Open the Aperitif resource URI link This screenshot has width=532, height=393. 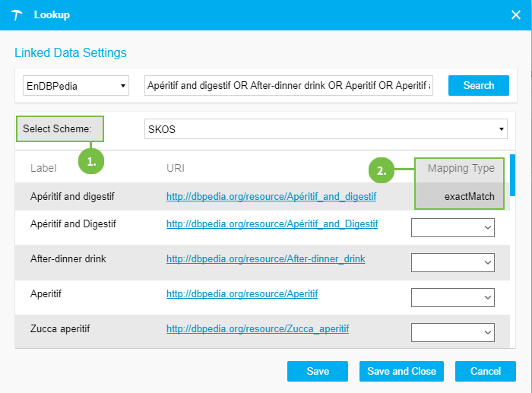coord(242,293)
